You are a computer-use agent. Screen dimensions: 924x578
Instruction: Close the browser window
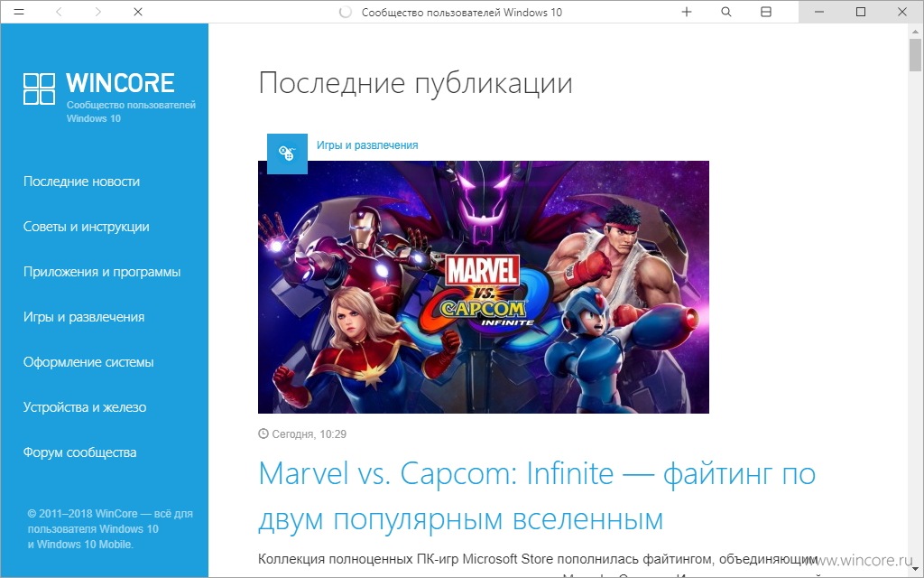coord(902,12)
